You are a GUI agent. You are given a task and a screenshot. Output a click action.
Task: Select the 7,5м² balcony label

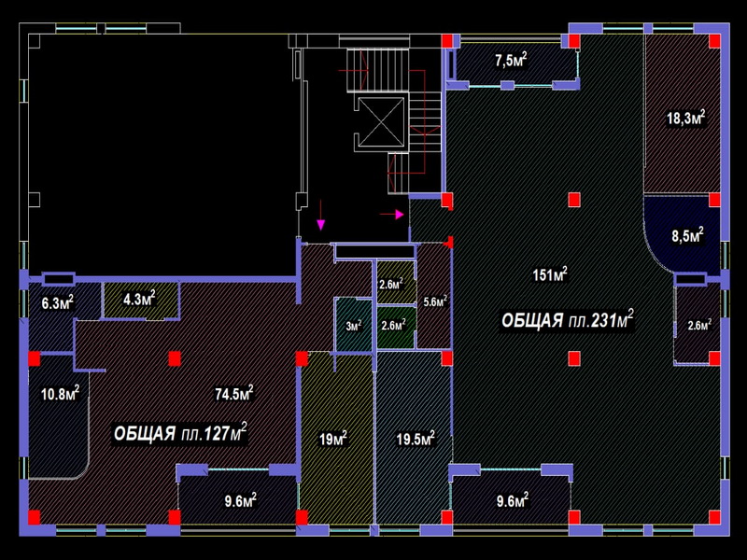click(x=511, y=62)
